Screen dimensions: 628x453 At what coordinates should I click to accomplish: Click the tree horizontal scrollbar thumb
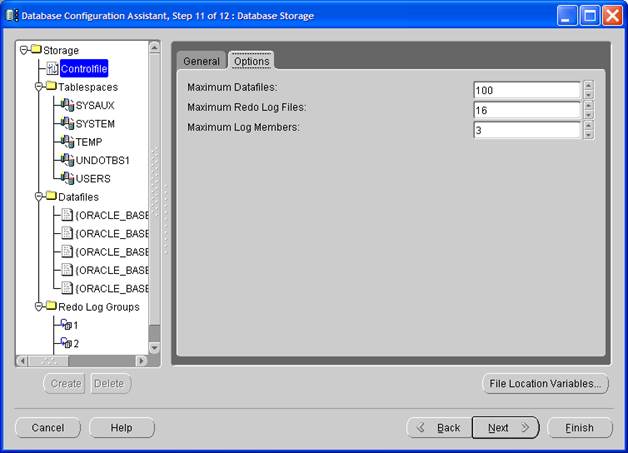[x=48, y=361]
